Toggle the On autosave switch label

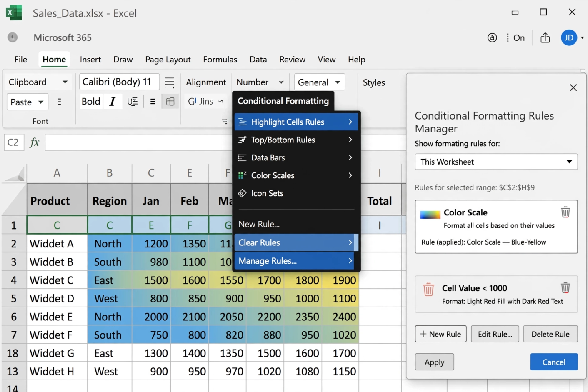pyautogui.click(x=519, y=38)
